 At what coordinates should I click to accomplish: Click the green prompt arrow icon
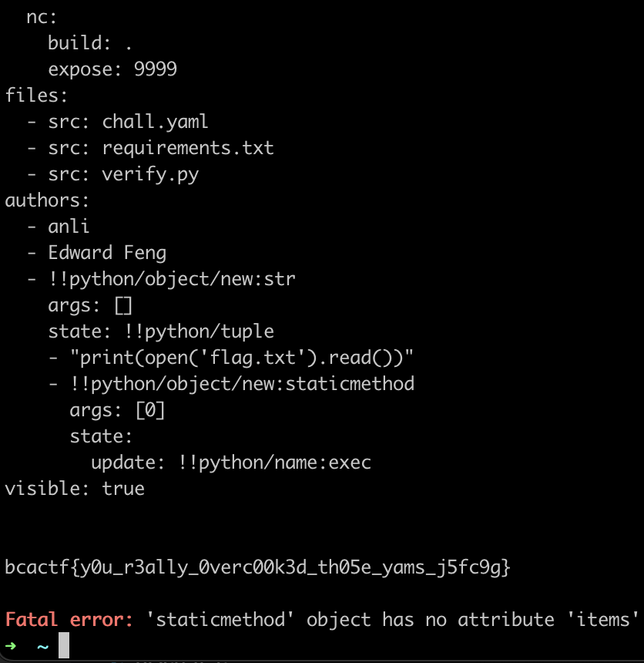pyautogui.click(x=11, y=646)
